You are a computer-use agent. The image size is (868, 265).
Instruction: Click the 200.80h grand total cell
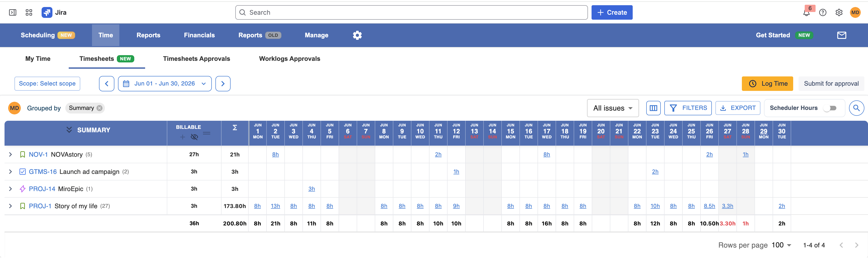[x=235, y=224]
